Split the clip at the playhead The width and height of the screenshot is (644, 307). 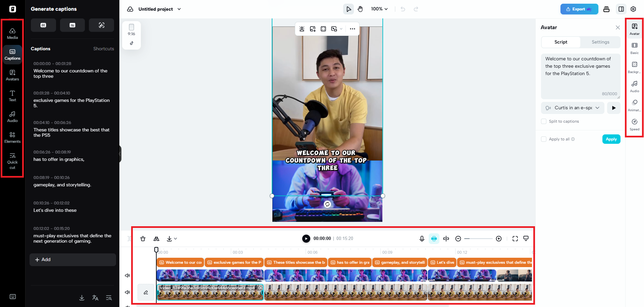point(446,238)
